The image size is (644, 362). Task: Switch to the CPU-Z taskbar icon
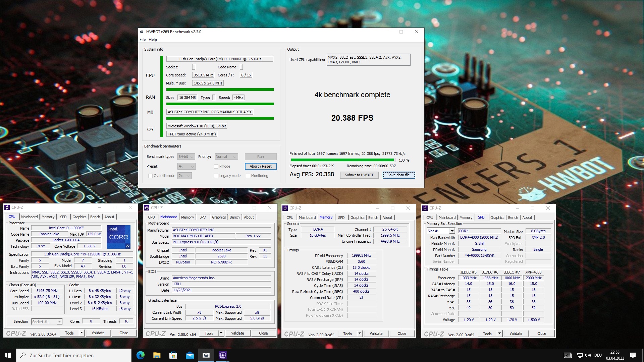223,355
